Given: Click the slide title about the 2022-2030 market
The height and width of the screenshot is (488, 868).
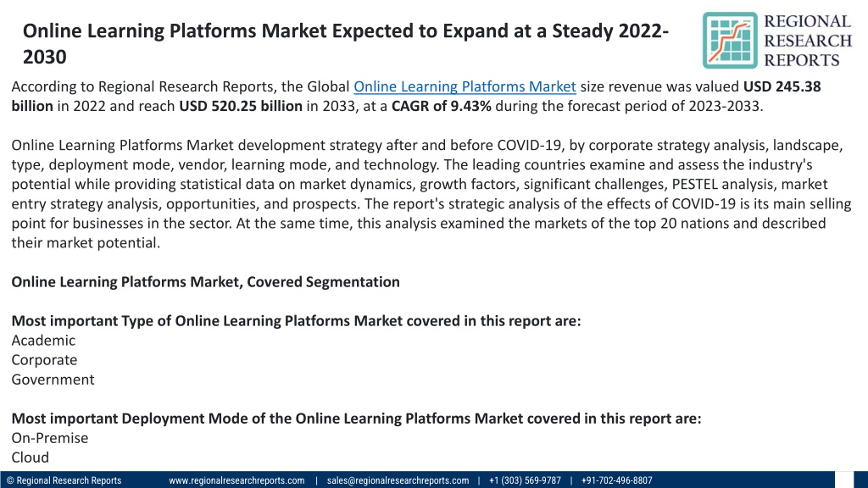Looking at the screenshot, I should click(346, 44).
